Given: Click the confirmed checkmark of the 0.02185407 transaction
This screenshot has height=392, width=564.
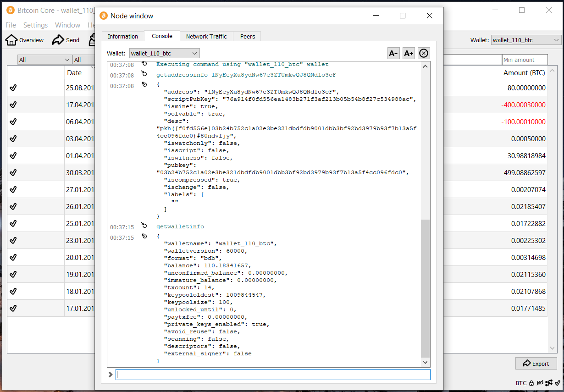Looking at the screenshot, I should click(13, 207).
